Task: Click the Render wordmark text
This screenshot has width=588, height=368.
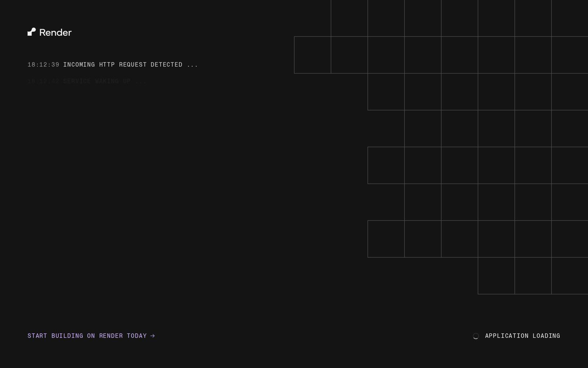Action: click(x=55, y=32)
